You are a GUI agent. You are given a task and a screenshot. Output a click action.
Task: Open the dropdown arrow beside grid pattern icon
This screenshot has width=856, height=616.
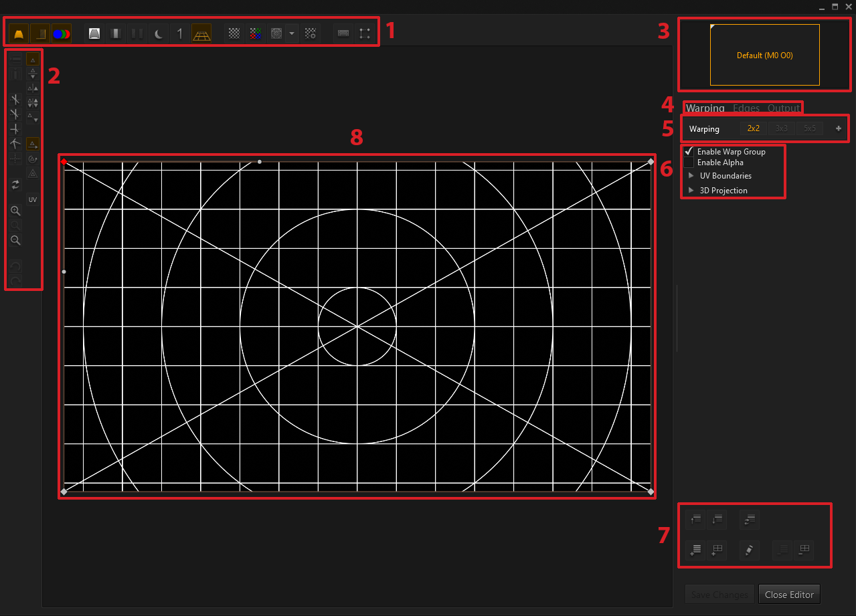tap(292, 33)
